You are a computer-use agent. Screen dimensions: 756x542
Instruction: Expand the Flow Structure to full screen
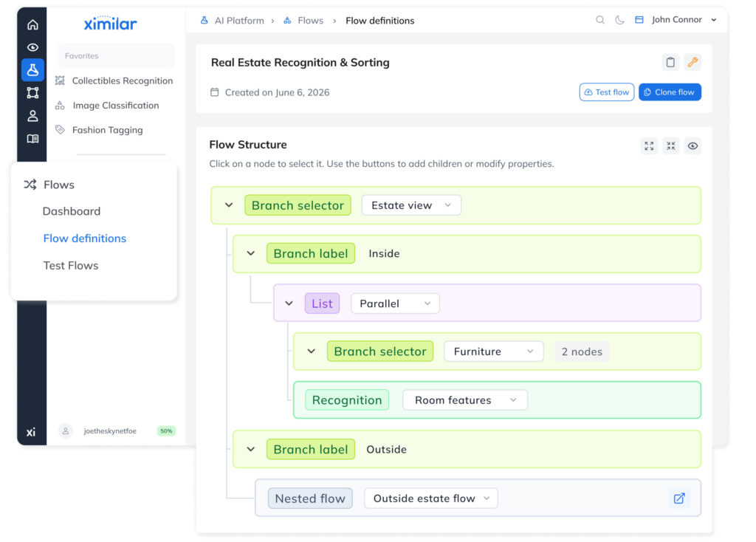click(649, 146)
